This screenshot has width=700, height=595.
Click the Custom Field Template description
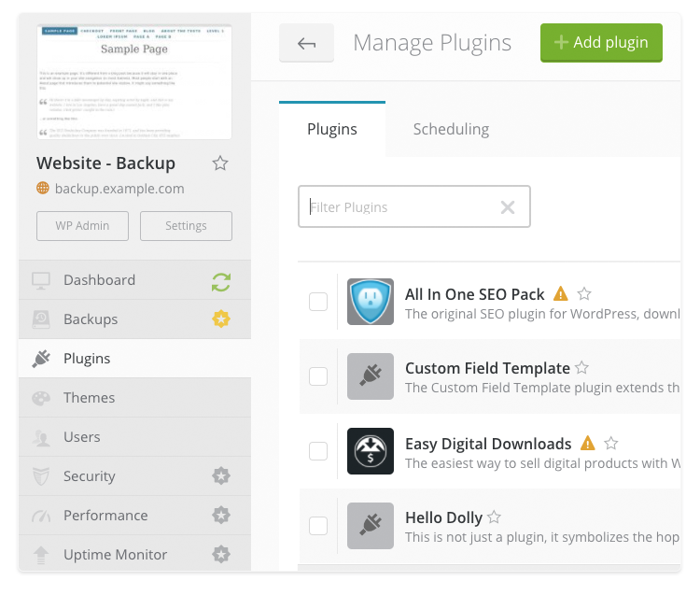point(542,388)
